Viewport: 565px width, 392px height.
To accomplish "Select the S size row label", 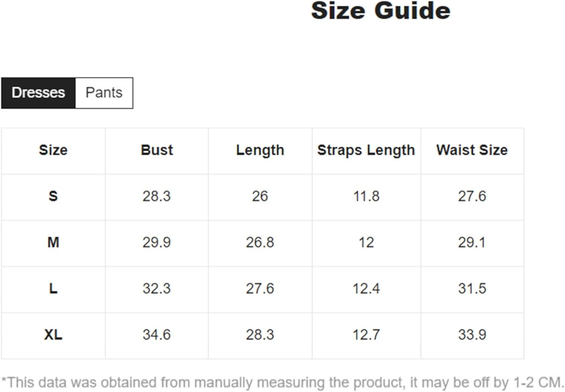I will [53, 196].
